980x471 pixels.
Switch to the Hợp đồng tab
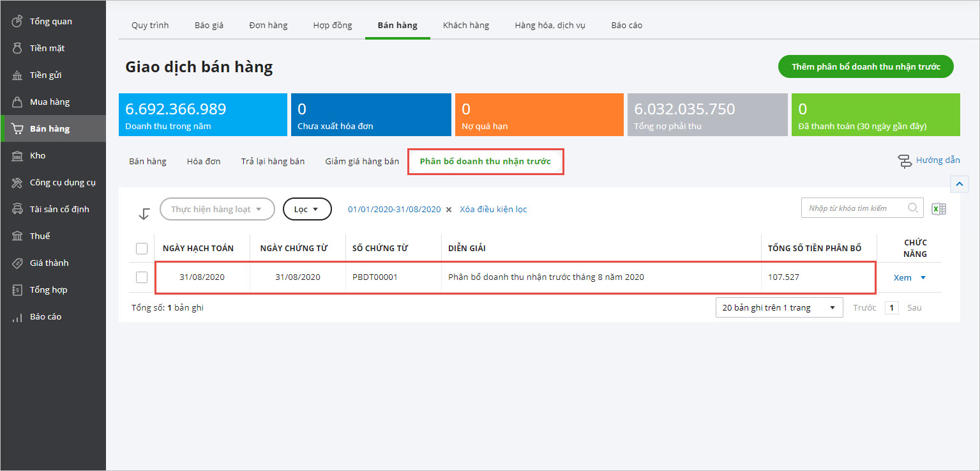[333, 26]
